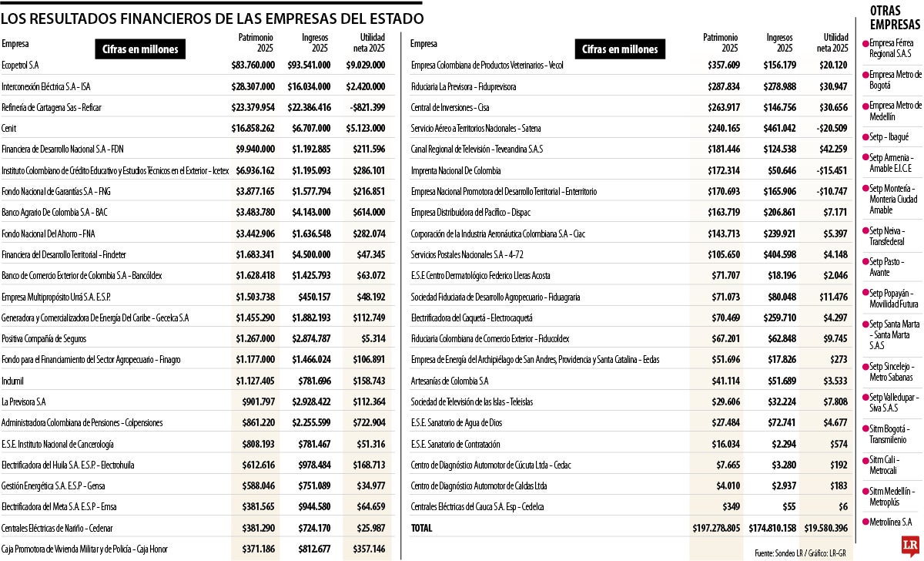Click the 'TOTAL' row label
This screenshot has width=924, height=561.
click(422, 528)
